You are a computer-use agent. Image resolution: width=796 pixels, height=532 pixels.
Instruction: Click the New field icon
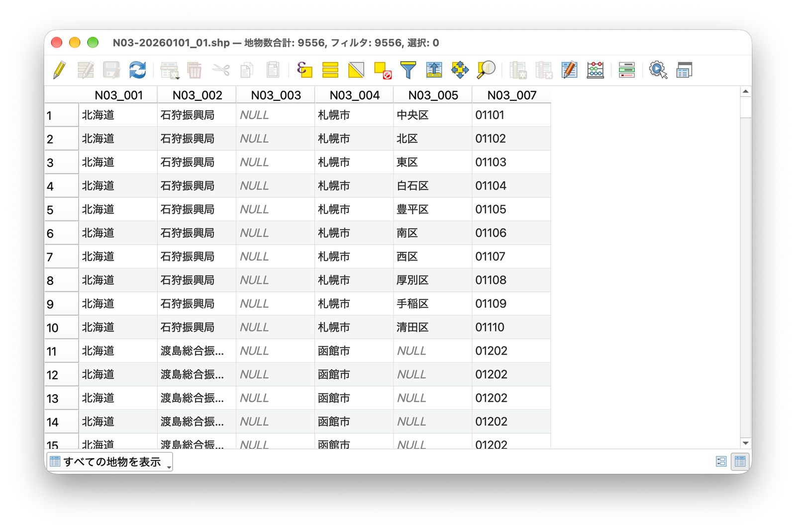(x=518, y=70)
